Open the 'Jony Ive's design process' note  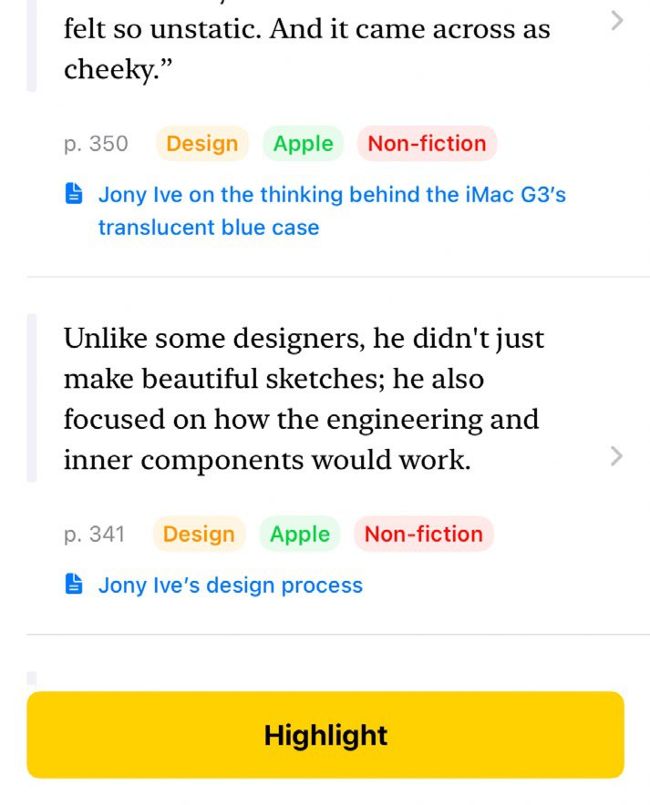tap(230, 585)
